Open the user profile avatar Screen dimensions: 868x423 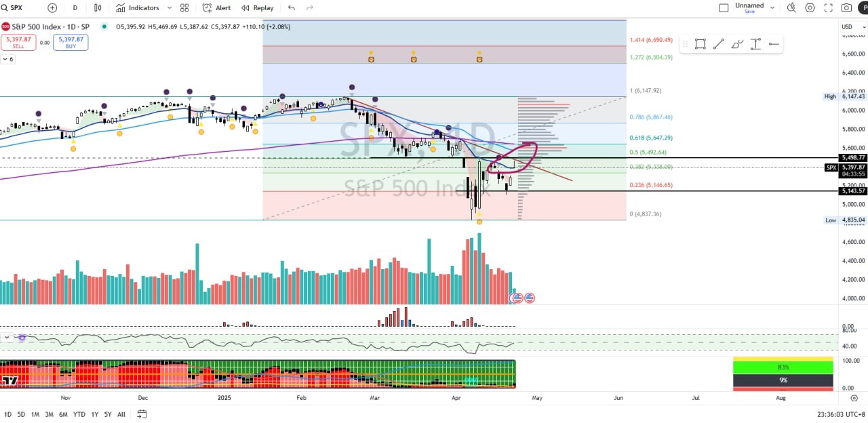point(864,7)
